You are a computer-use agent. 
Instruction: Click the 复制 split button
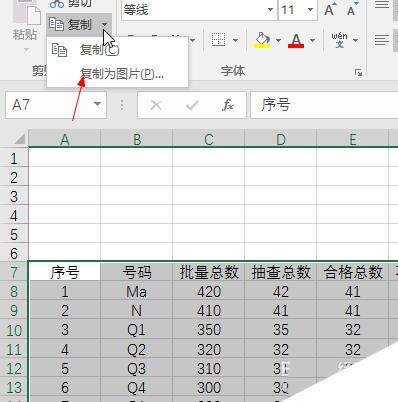(x=79, y=25)
